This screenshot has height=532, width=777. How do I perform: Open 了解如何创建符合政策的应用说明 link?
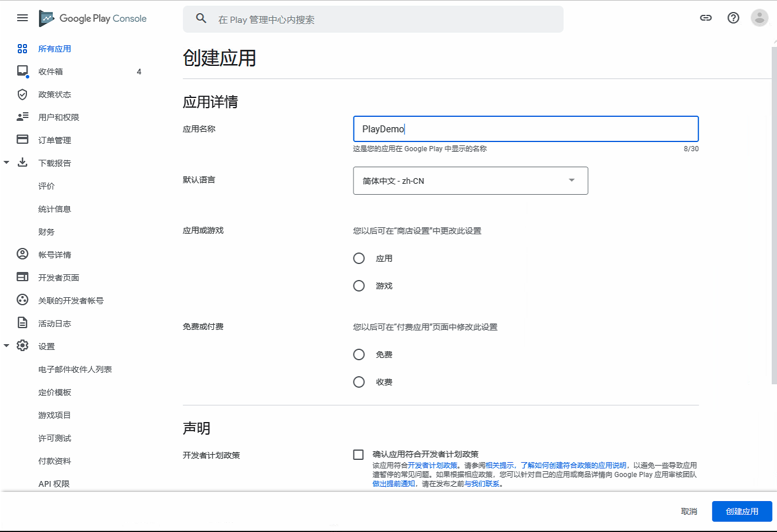(574, 466)
